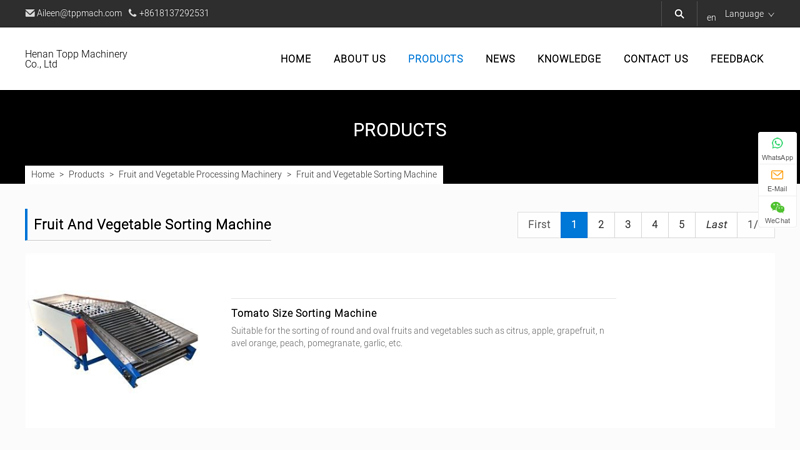This screenshot has height=450, width=800.
Task: Open Tomato Size Sorting Machine title link
Action: [304, 313]
